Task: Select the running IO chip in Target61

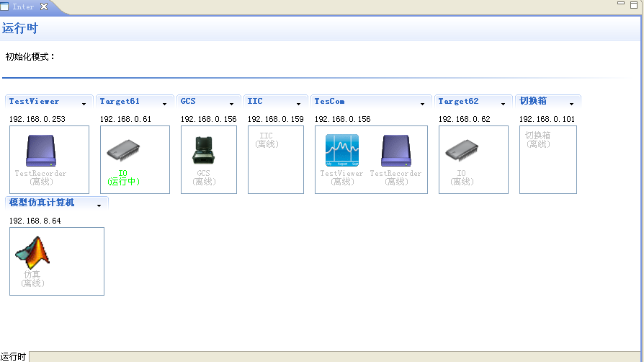Action: point(123,150)
